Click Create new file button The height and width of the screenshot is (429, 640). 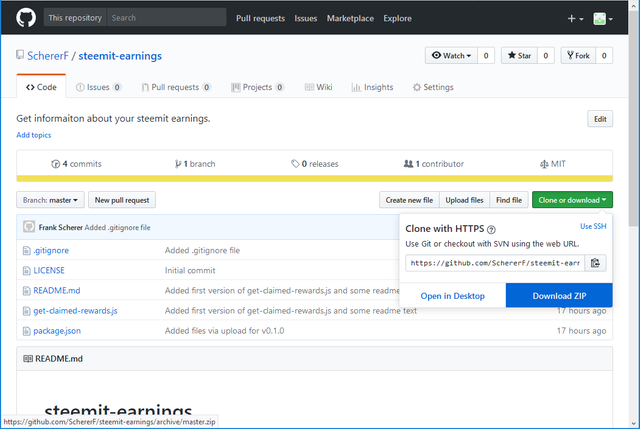pyautogui.click(x=409, y=200)
